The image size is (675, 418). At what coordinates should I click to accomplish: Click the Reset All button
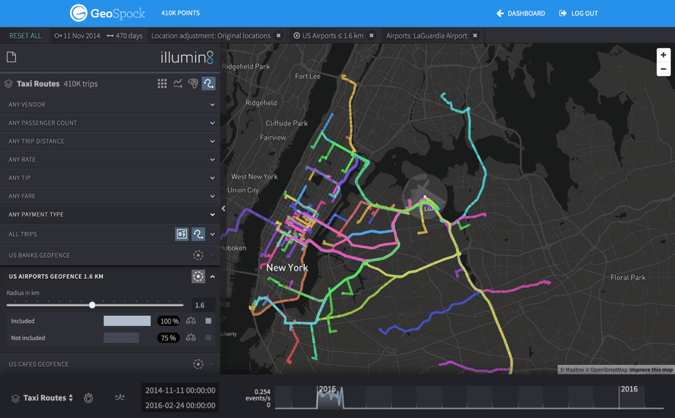[25, 36]
